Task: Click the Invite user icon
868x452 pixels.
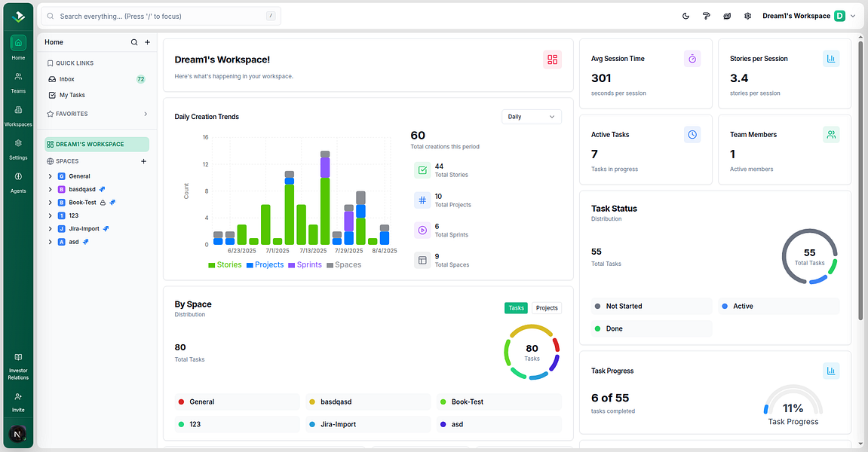Action: coord(18,397)
